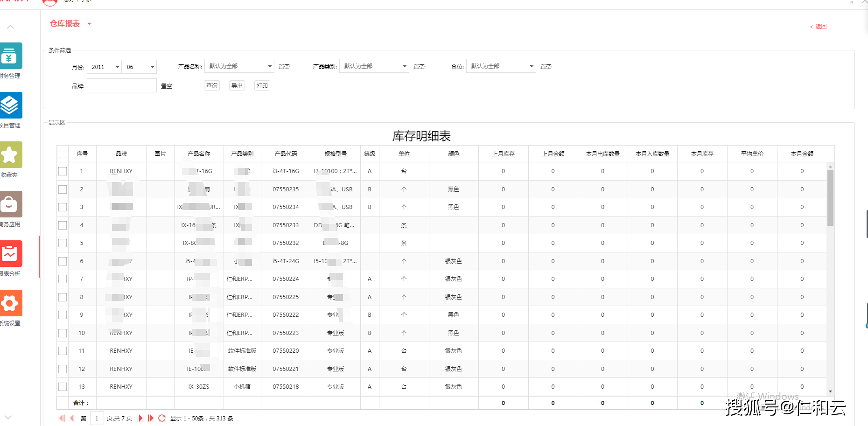Viewport: 868px width, 426px height.
Task: Check the checkbox for row 9
Action: pyautogui.click(x=63, y=315)
